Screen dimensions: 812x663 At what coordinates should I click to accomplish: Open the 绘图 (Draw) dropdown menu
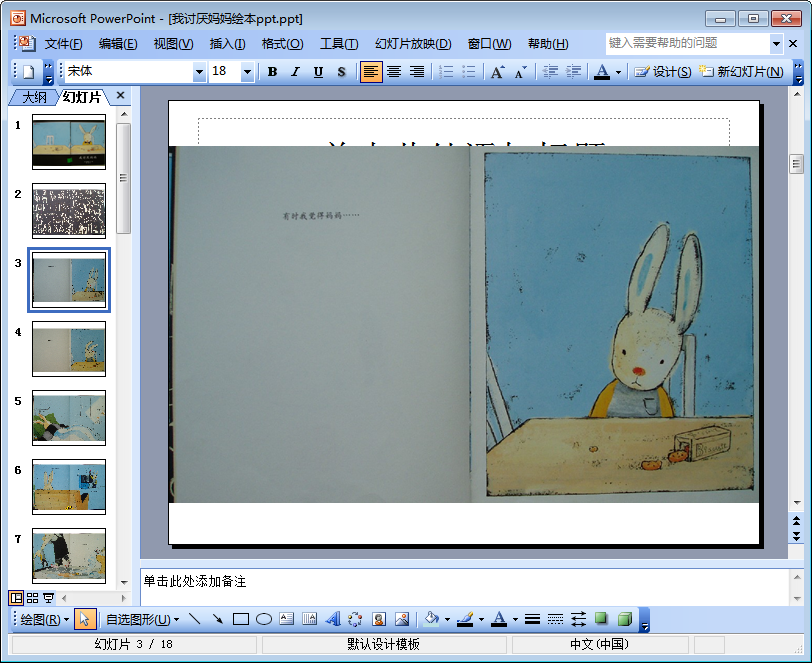click(x=45, y=619)
